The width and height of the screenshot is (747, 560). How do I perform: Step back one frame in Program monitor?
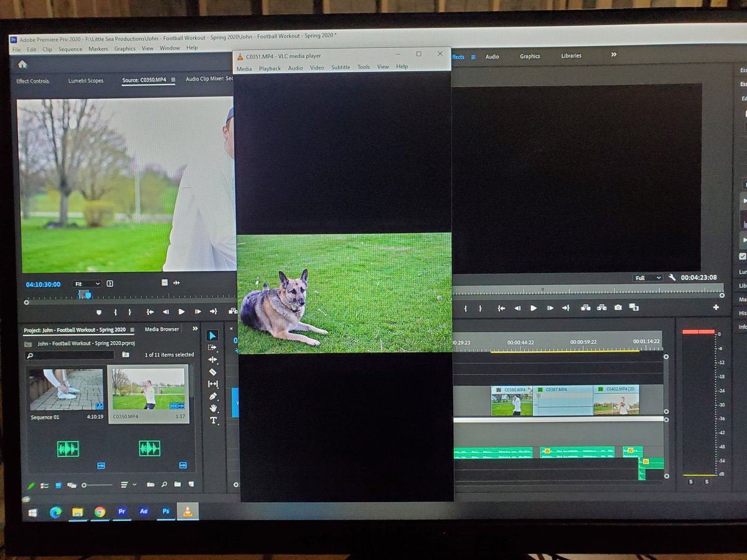tap(517, 308)
